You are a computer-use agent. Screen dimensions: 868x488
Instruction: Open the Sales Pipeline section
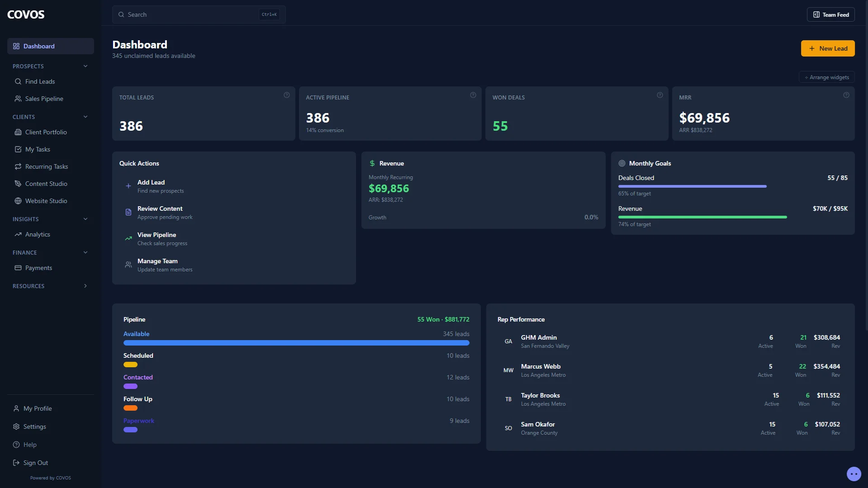coord(44,98)
